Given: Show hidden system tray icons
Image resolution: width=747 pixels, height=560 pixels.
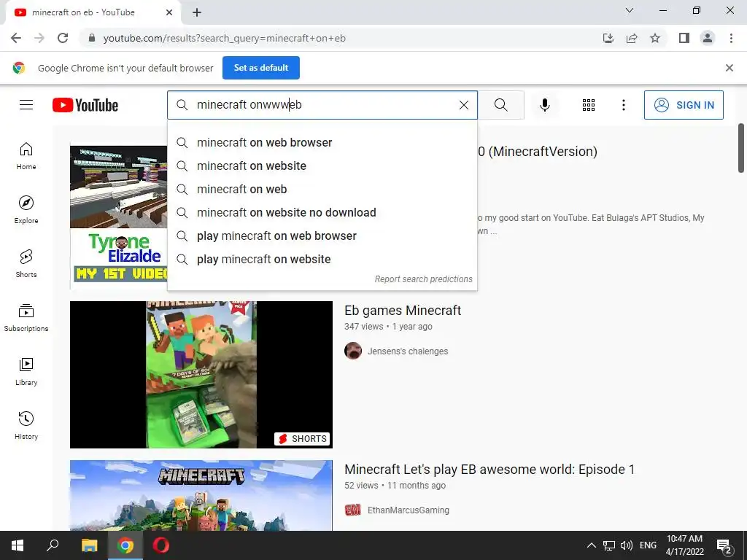Looking at the screenshot, I should click(591, 545).
